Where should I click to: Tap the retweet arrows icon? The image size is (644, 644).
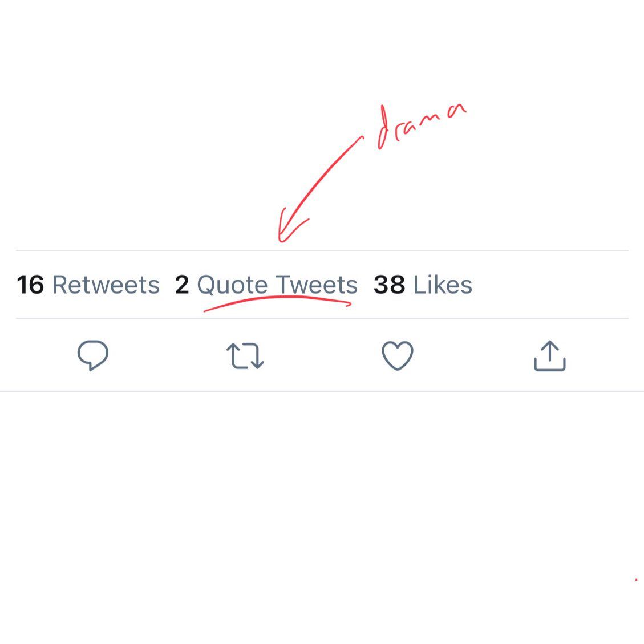point(245,356)
